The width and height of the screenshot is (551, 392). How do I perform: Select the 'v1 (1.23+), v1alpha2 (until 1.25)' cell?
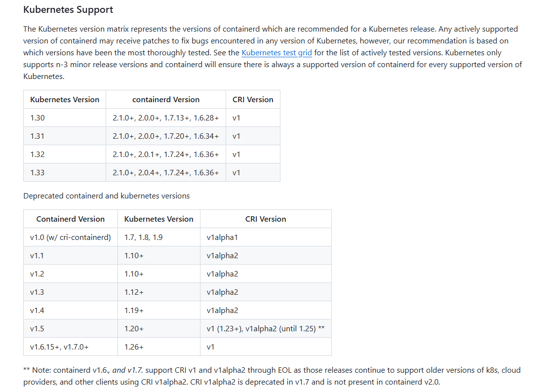pos(265,329)
